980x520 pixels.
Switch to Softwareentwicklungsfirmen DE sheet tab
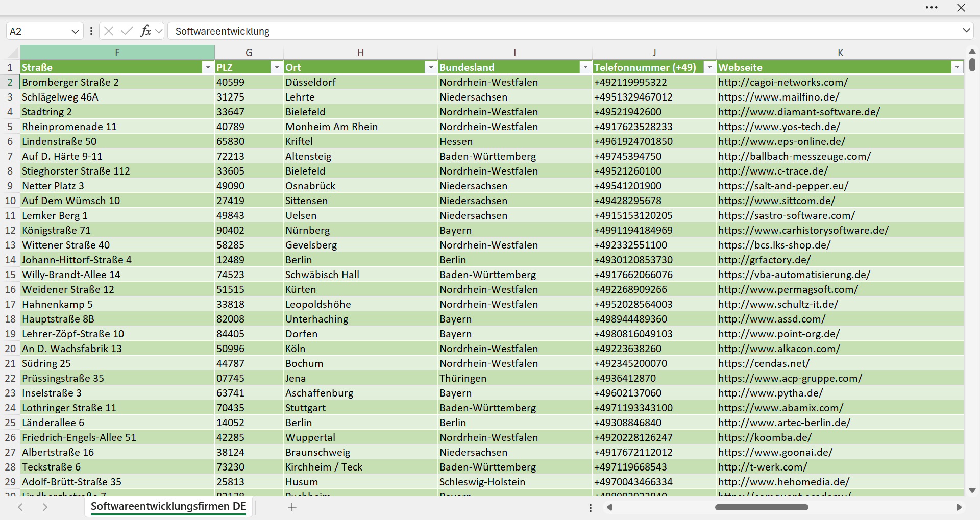[x=168, y=507]
